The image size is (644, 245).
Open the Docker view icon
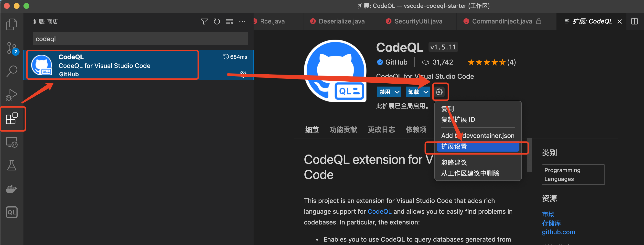[11, 189]
